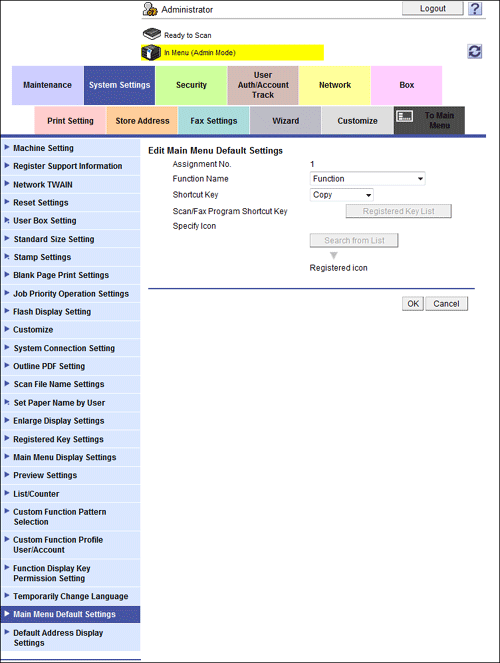
Task: Click the arrow beside Stamp Settings
Action: tap(7, 256)
